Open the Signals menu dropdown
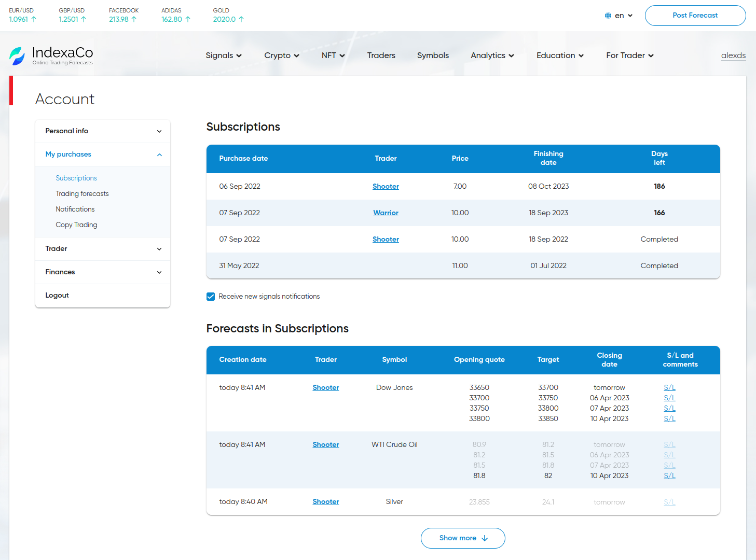The width and height of the screenshot is (756, 560). click(x=224, y=55)
